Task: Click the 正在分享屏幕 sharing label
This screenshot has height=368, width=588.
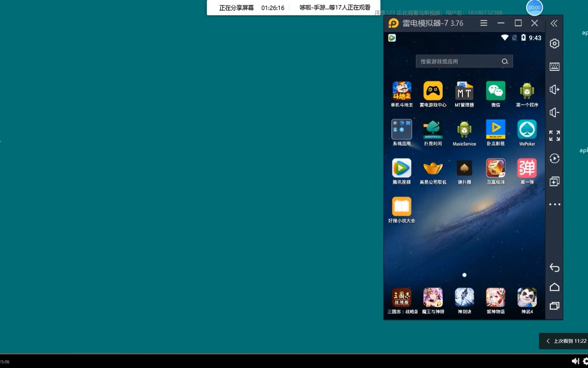Action: coord(236,8)
